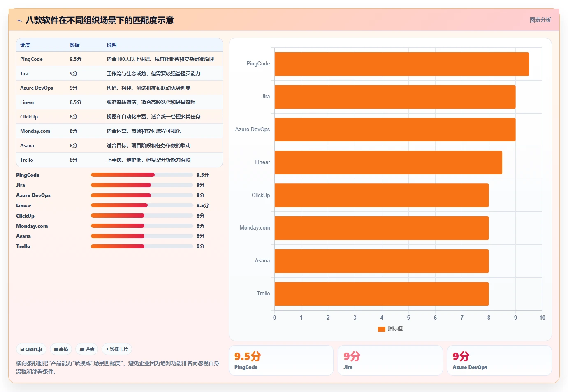Click the ClickUp progress bar

[x=142, y=216]
